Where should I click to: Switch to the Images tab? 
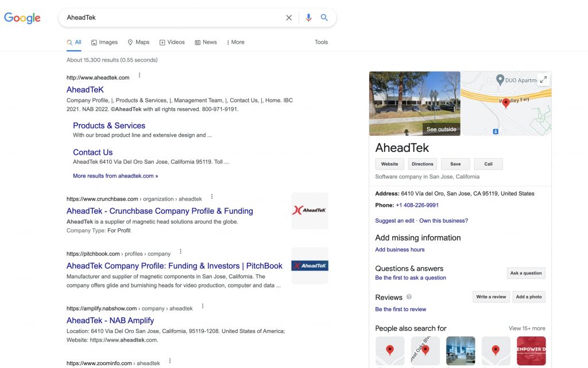pyautogui.click(x=105, y=43)
